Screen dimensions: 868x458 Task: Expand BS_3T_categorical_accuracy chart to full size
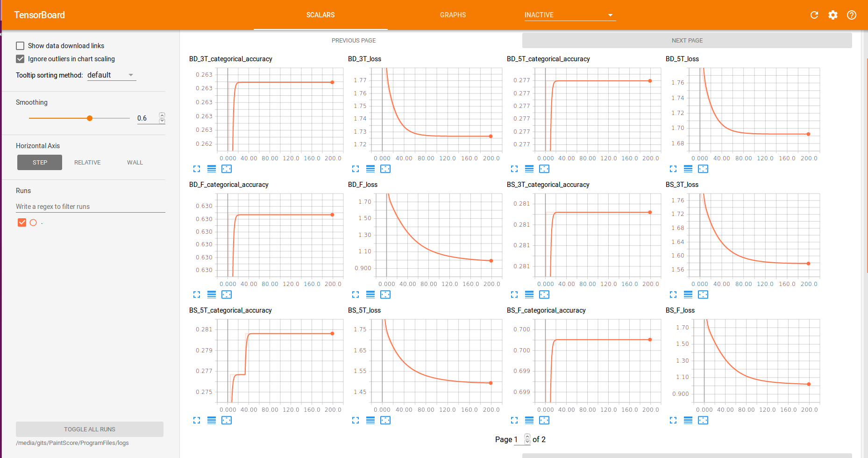click(514, 294)
